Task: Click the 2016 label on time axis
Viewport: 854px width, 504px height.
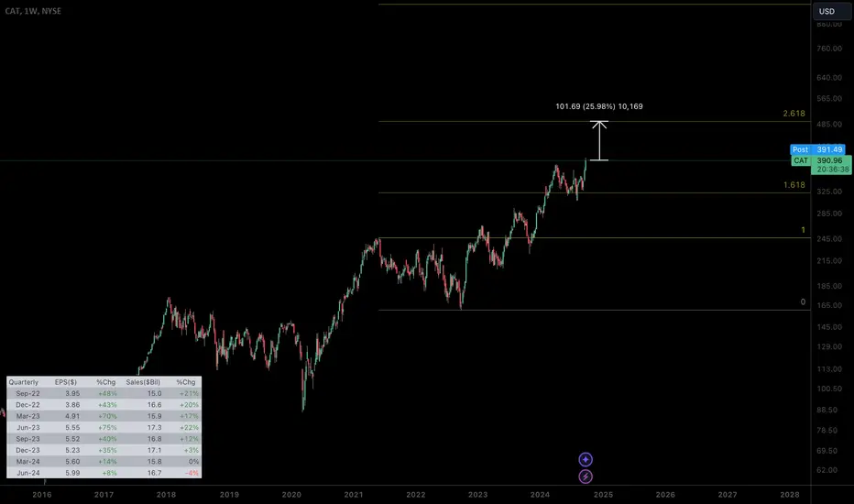Action: 42,495
